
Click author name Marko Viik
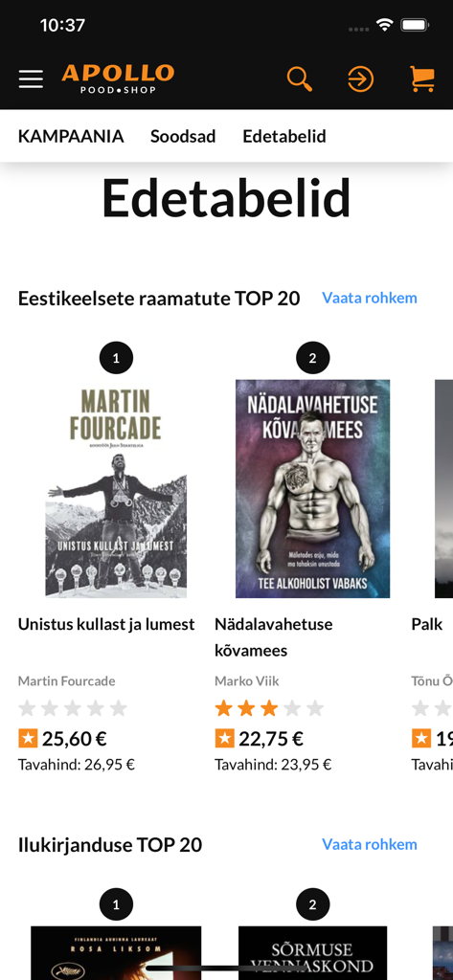246,680
